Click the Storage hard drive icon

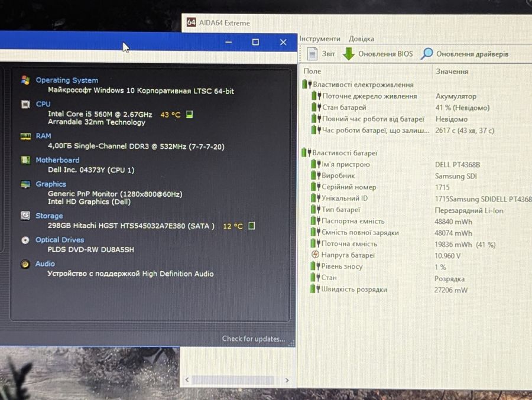(25, 216)
